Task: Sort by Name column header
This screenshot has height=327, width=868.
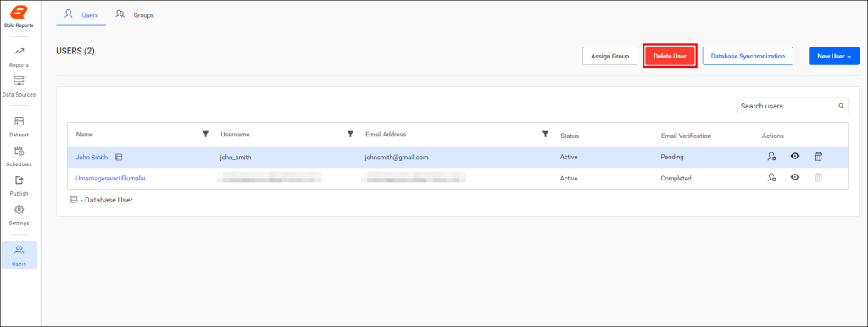Action: pos(84,135)
